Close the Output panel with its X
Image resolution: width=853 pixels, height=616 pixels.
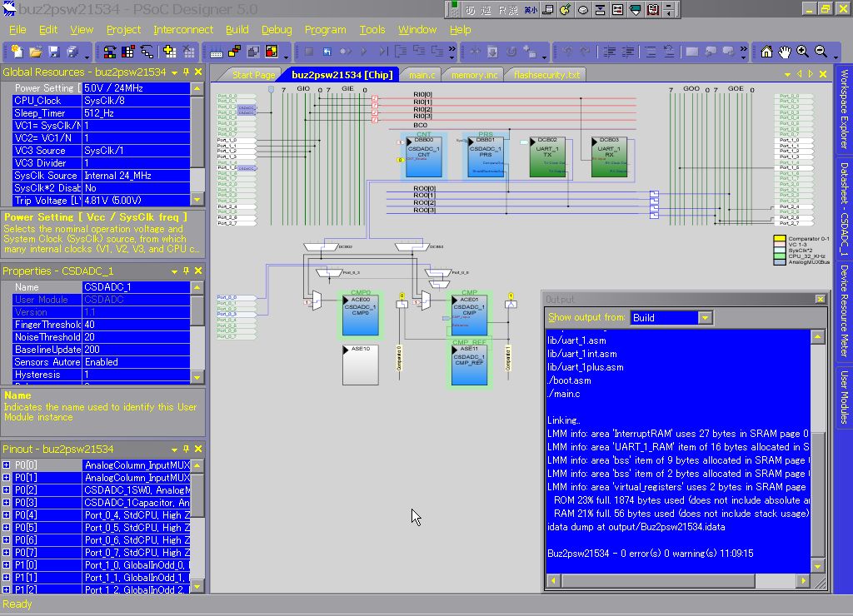820,299
